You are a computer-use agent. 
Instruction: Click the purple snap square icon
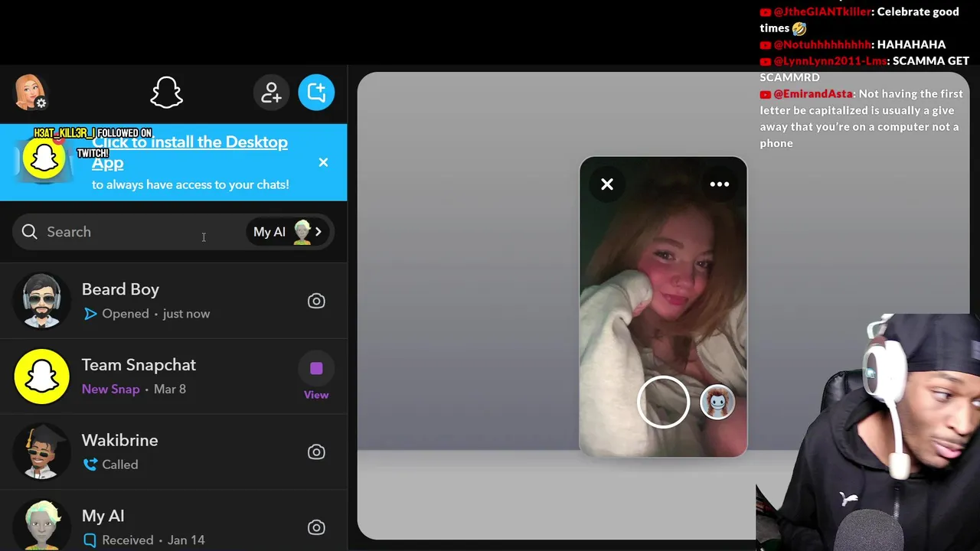click(316, 369)
